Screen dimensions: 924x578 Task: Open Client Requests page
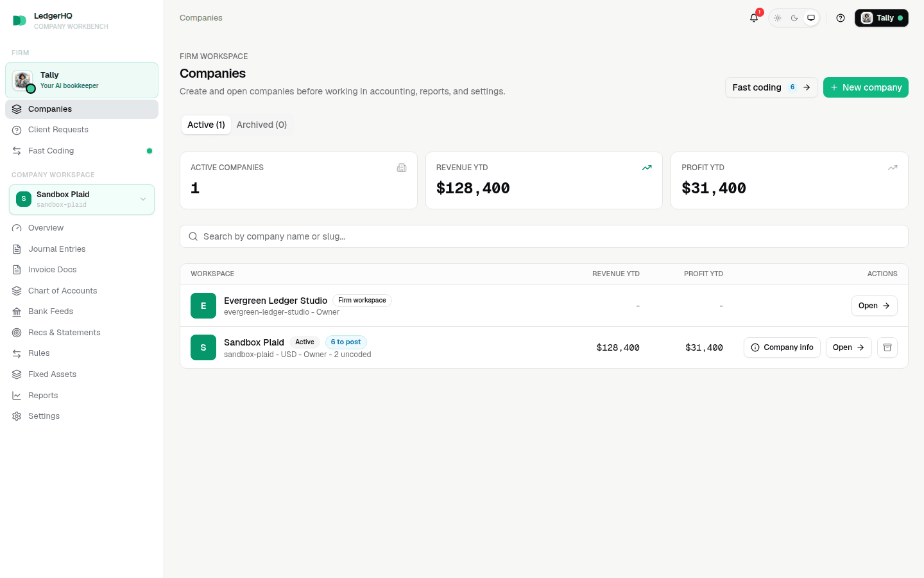[x=81, y=130]
